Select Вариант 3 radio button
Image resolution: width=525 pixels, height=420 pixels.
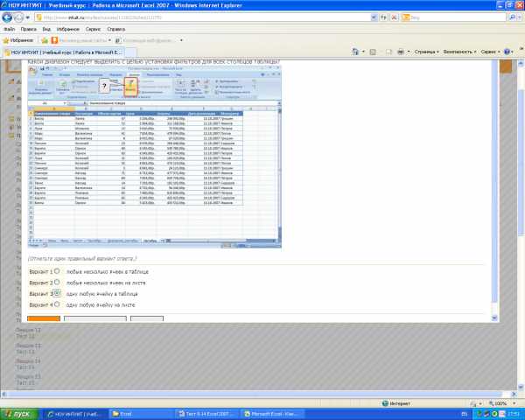coord(57,293)
